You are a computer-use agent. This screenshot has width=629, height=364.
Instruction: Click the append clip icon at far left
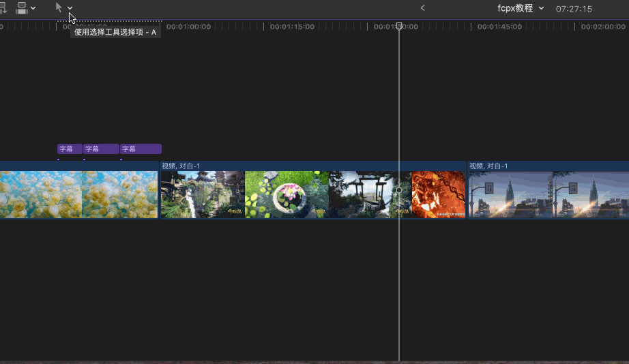tap(3, 7)
